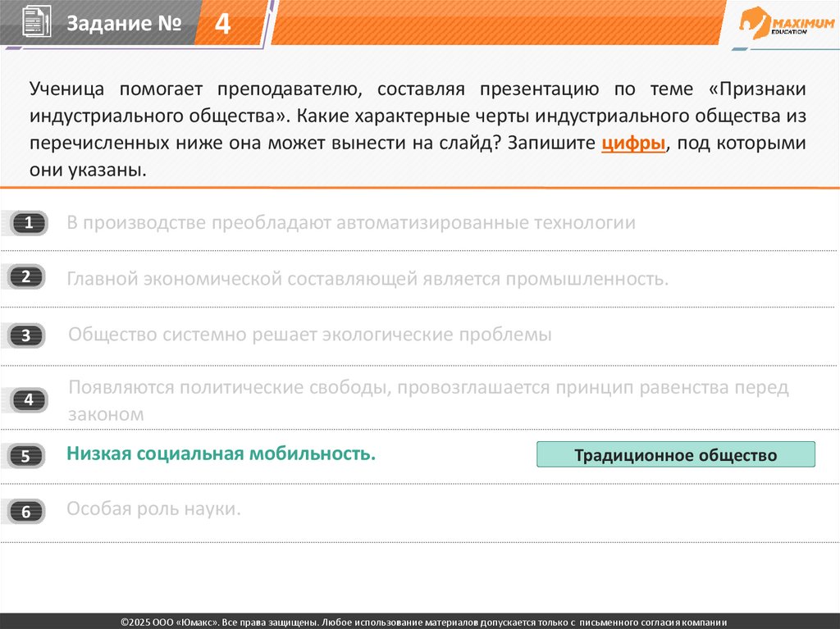Screen dimensions: 840x629
Task: Click the question text about Ученица помогает преподавателю
Action: [418, 129]
